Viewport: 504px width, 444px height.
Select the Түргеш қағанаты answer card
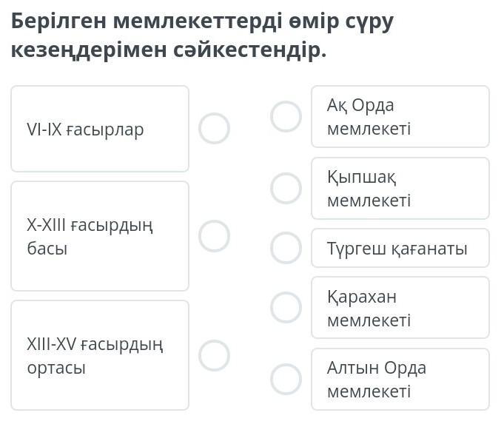click(x=400, y=248)
